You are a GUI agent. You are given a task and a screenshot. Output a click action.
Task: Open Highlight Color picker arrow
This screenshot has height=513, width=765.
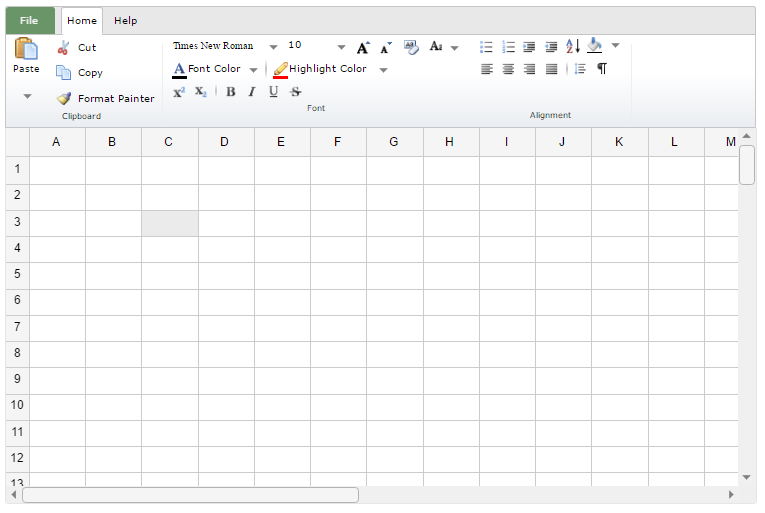click(x=383, y=70)
